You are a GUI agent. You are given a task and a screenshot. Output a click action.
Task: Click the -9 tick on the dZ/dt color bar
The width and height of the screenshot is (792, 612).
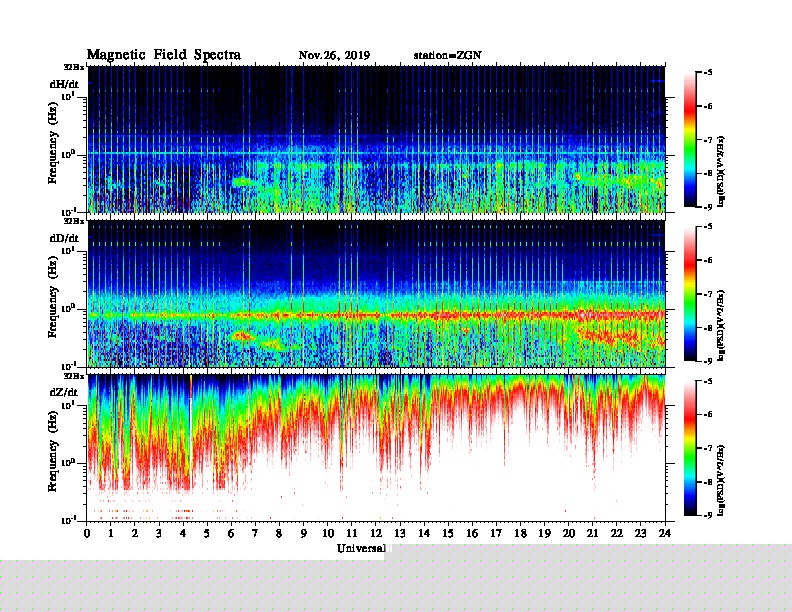click(708, 515)
